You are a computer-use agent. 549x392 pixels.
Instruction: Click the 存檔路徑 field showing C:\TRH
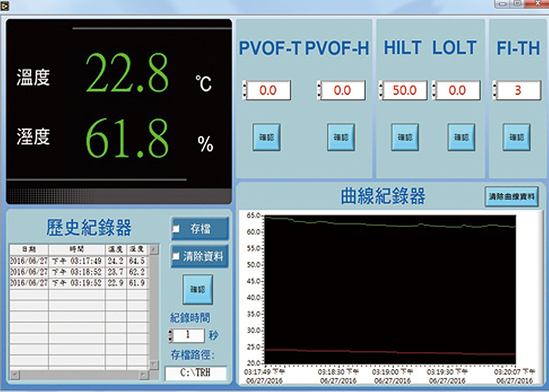[196, 373]
